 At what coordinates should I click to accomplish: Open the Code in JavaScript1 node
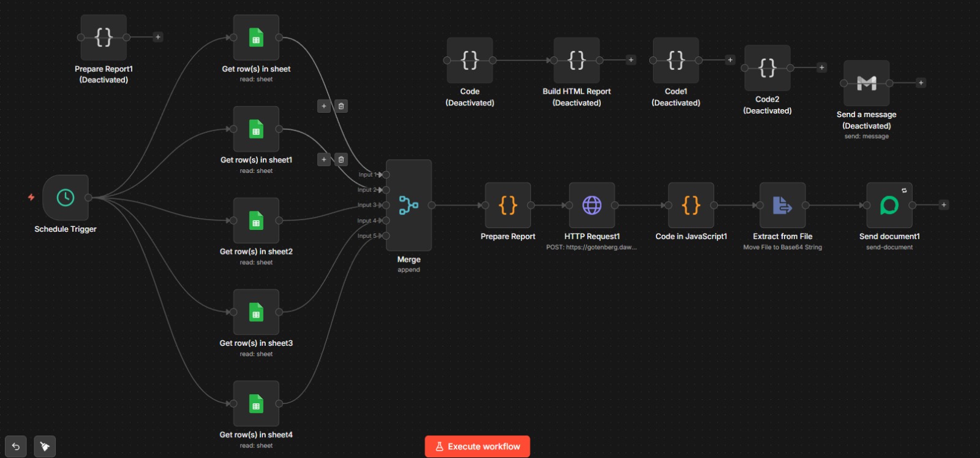pos(691,205)
